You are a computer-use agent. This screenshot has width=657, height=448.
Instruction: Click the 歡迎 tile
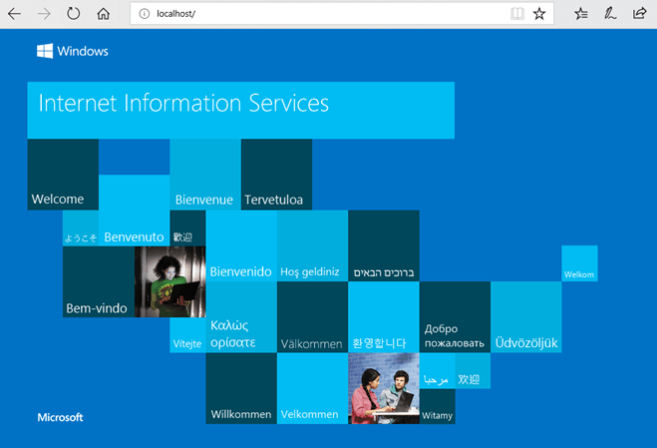tap(188, 228)
